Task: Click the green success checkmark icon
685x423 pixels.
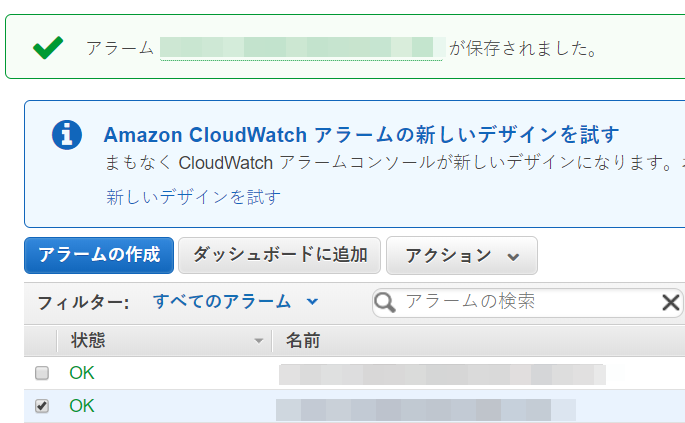Action: pos(47,48)
